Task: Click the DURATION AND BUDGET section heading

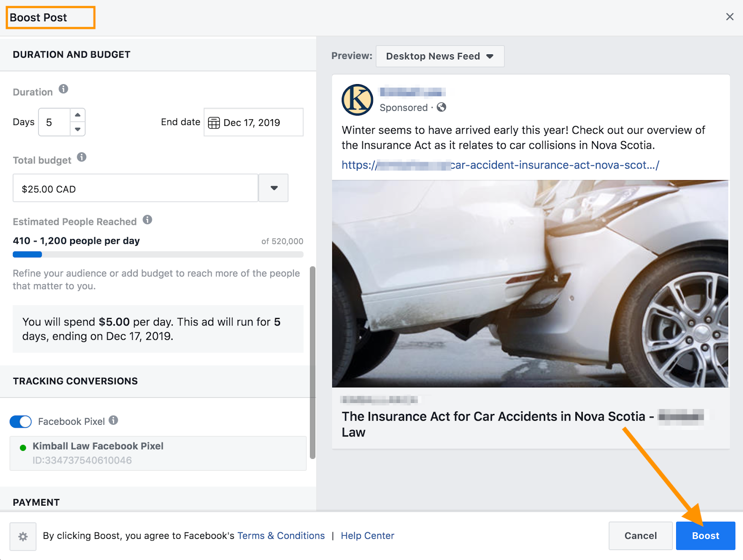Action: (72, 55)
